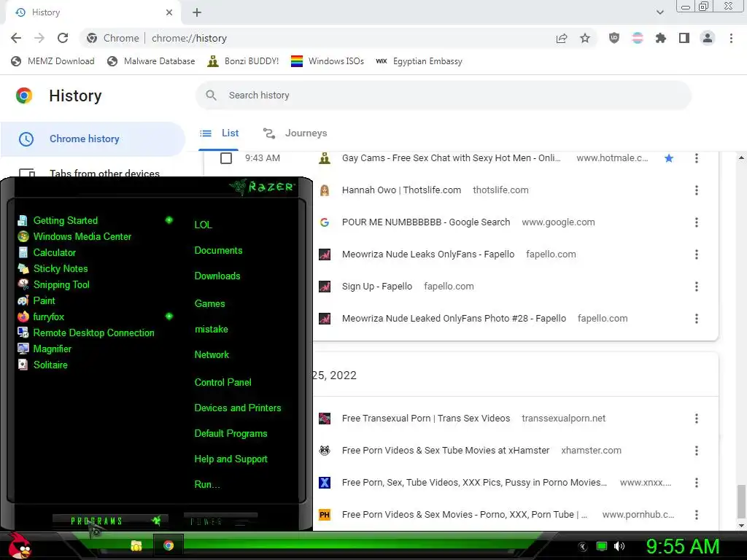The height and width of the screenshot is (560, 747).
Task: Open Games from the start menu
Action: [209, 304]
